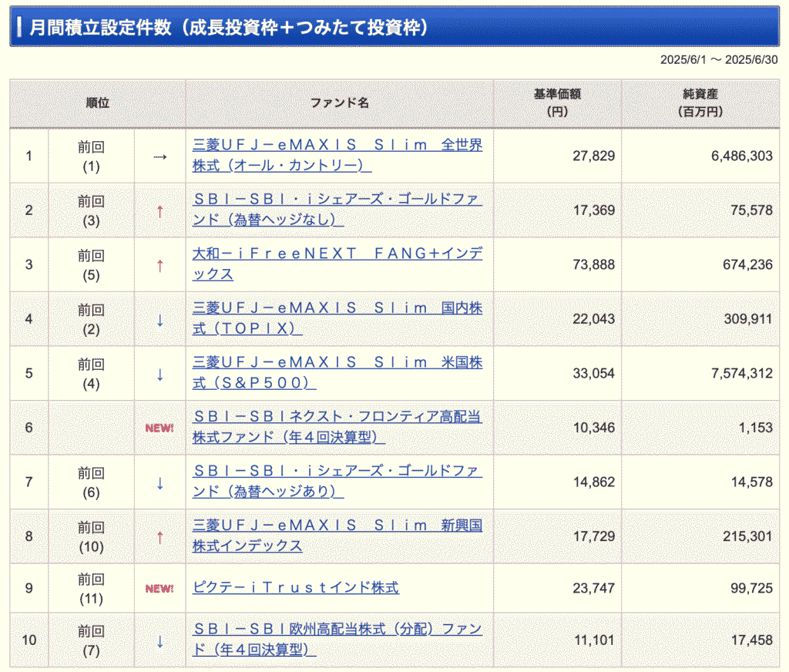Viewport: 789px width, 672px height.
Task: Open eMAXIS Slim 全世界株式 (オール・カントリー) link
Action: tap(337, 155)
